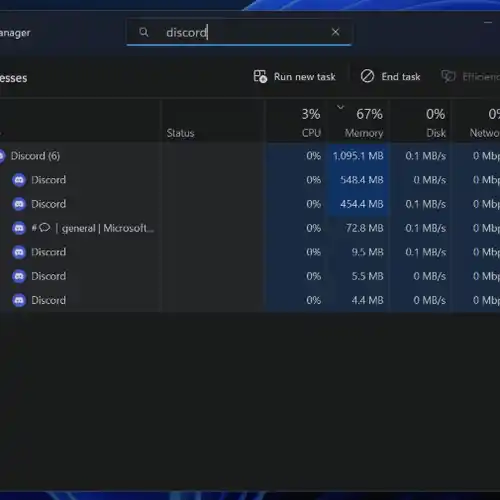
Task: Clear the discord search text
Action: 335,32
